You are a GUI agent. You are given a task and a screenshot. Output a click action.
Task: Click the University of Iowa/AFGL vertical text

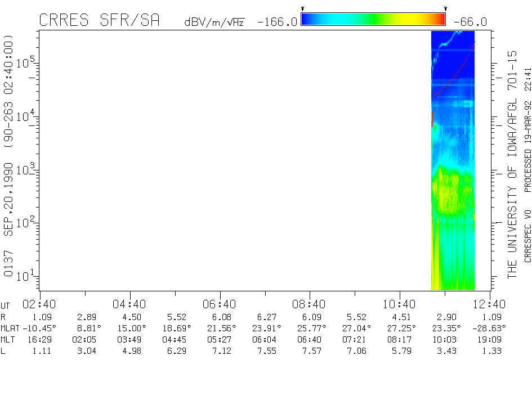coord(512,163)
